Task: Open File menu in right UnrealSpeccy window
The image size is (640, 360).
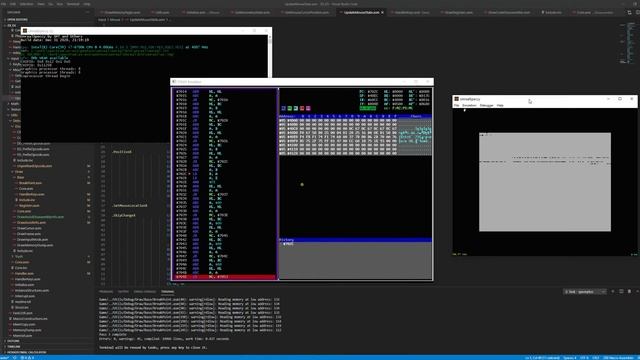Action: pyautogui.click(x=457, y=105)
